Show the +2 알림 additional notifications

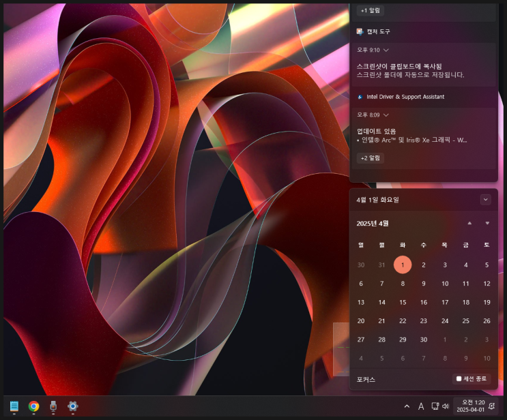click(371, 158)
